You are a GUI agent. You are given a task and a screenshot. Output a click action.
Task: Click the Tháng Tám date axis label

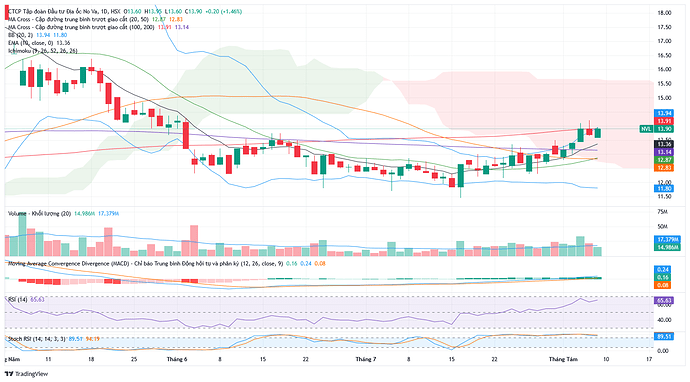coord(563,360)
